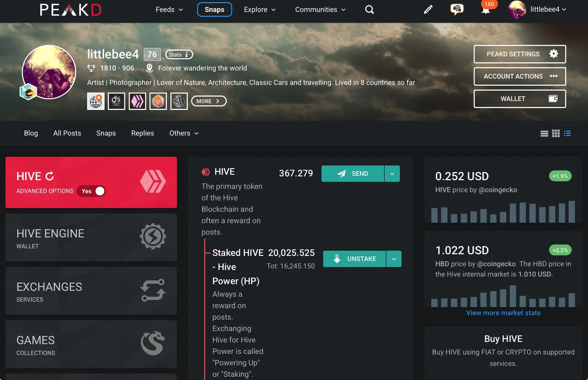Click the wallet icon in Wallet button
The image size is (588, 380).
click(553, 99)
